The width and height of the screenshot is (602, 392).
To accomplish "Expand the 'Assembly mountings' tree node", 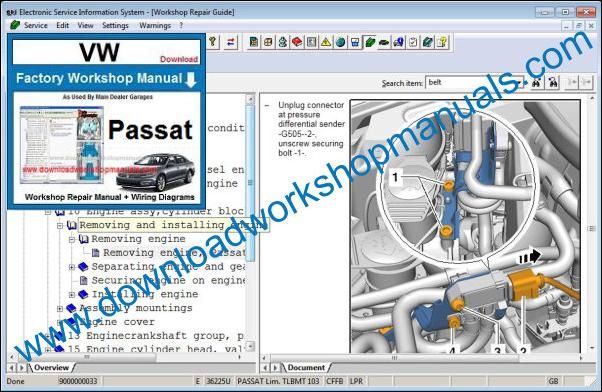I will (x=60, y=308).
